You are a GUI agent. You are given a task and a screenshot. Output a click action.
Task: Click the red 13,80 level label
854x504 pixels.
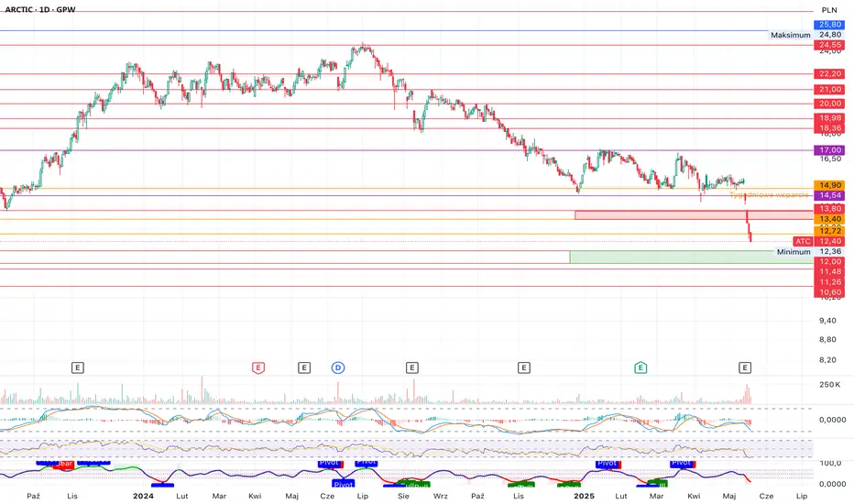829,209
